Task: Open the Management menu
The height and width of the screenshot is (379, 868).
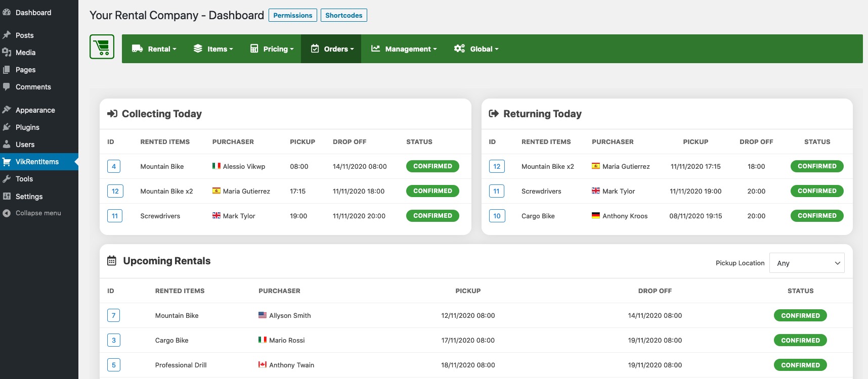Action: (404, 49)
